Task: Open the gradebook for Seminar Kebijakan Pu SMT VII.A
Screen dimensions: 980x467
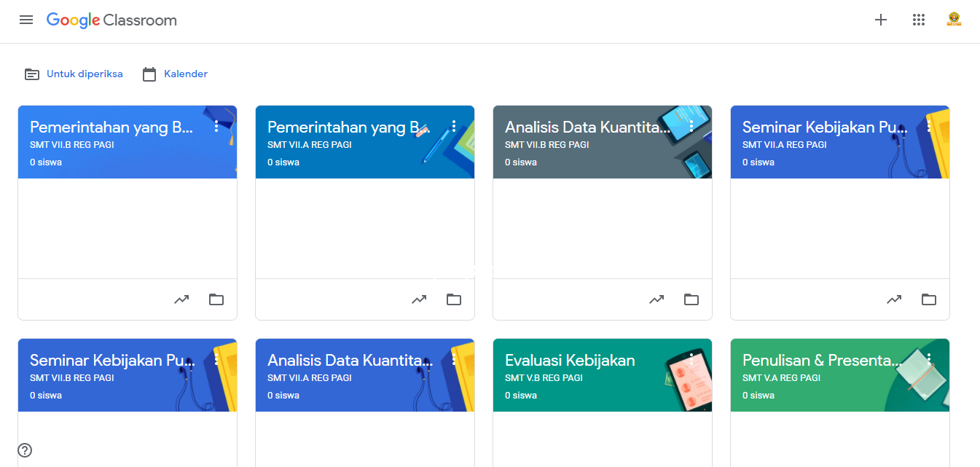Action: click(894, 299)
